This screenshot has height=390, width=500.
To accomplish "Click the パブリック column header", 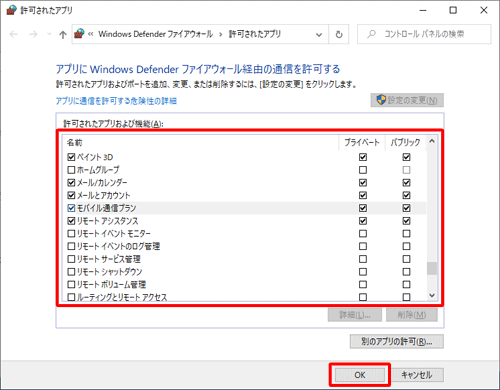I will click(x=405, y=143).
